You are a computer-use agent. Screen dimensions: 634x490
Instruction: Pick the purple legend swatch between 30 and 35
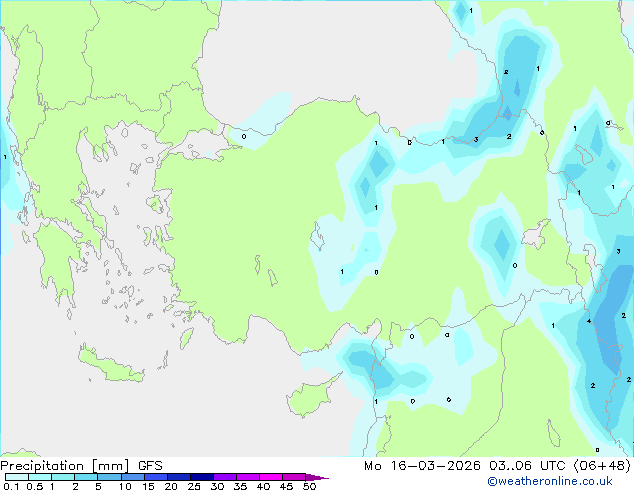(225, 477)
